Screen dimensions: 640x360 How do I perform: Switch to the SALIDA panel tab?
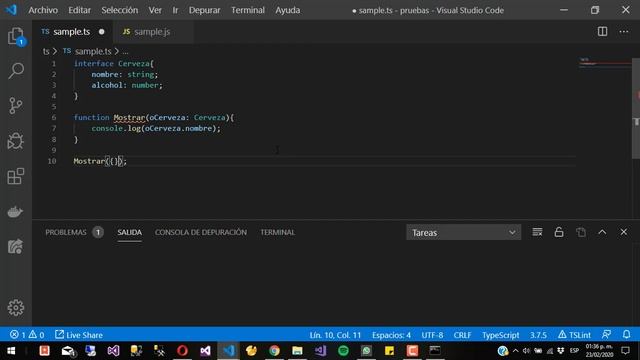pos(129,232)
